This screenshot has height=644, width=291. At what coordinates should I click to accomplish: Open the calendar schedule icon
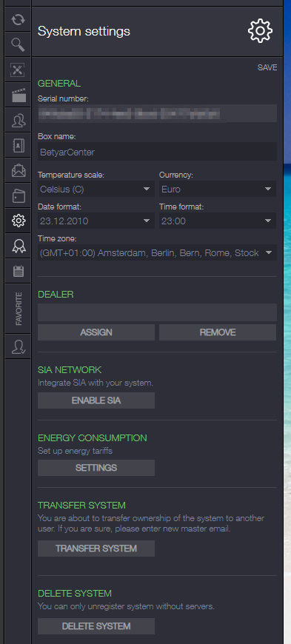(x=18, y=271)
